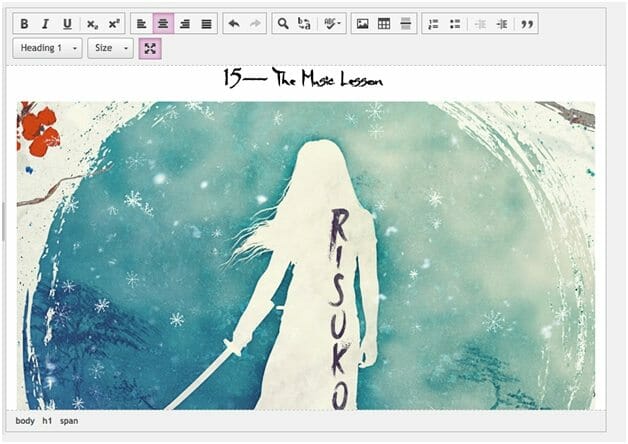Open the Size dropdown
The image size is (628, 444).
pos(111,48)
